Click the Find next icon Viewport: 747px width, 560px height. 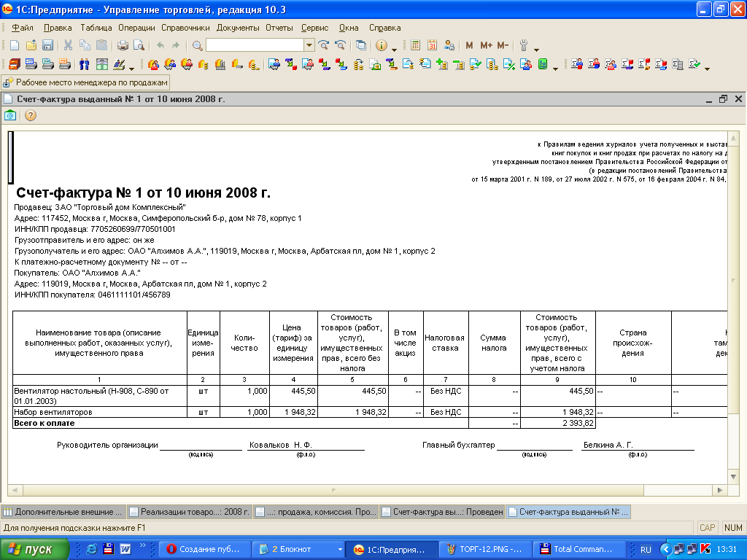pyautogui.click(x=323, y=45)
